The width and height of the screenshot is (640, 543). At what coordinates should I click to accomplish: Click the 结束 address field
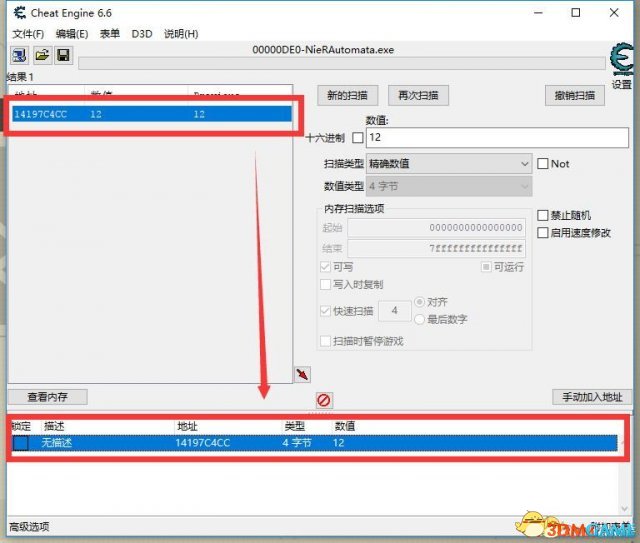pyautogui.click(x=436, y=248)
